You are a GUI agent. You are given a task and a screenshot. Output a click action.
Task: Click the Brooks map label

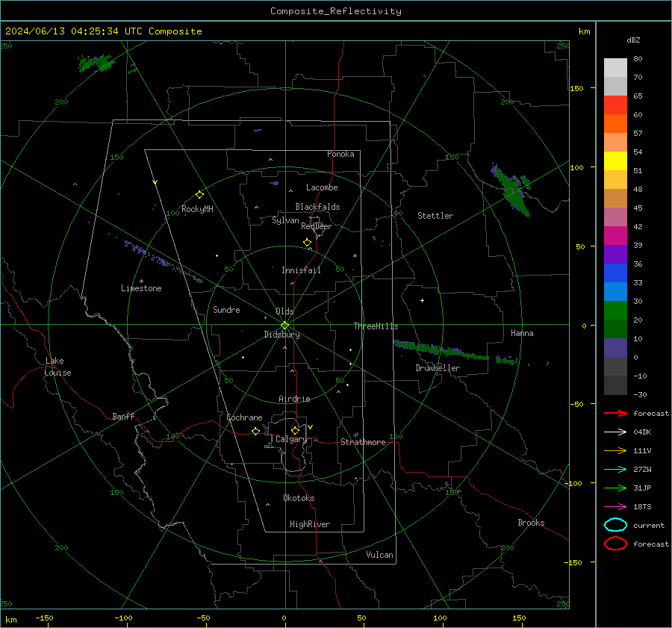click(531, 523)
